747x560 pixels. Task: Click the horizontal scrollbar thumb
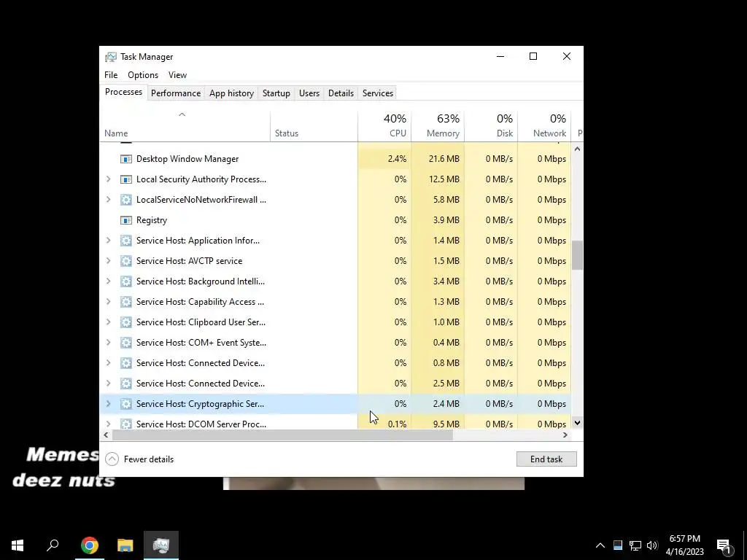282,435
